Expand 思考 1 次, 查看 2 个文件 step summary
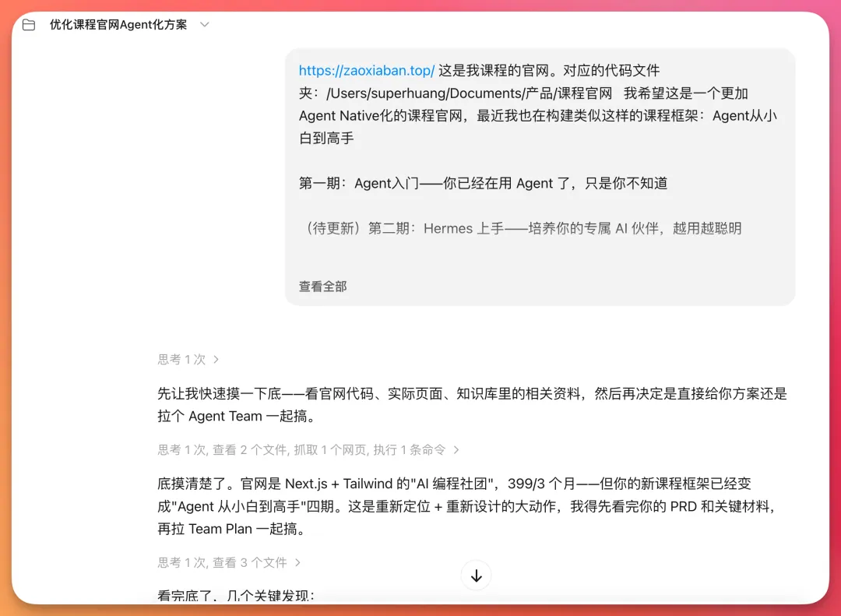841x616 pixels. coord(308,449)
